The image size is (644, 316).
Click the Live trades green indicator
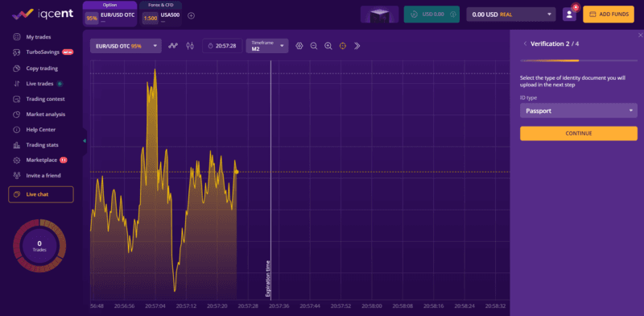click(x=60, y=84)
